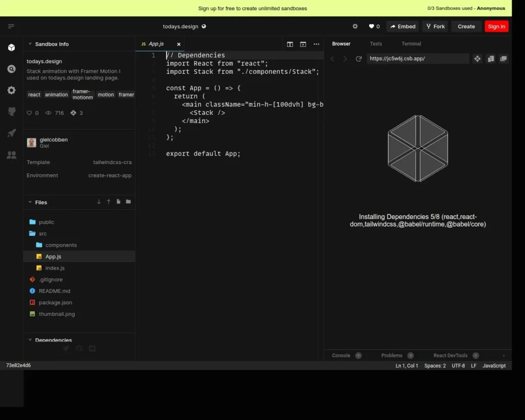
Task: Click the preview layout icon
Action: click(x=303, y=44)
